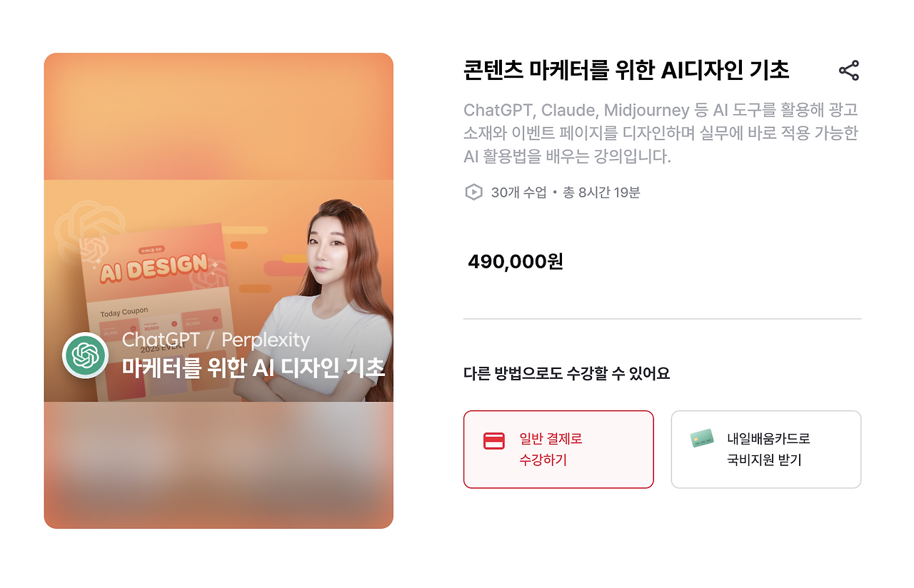Click the faded OpenAI watermark logo on thumbnail
This screenshot has height=588, width=914.
(80, 227)
